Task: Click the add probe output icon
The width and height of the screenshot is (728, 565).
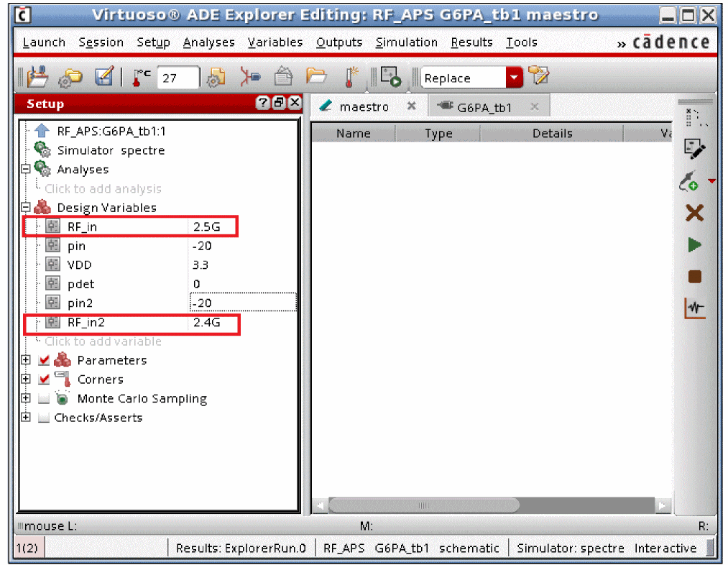Action: [689, 181]
